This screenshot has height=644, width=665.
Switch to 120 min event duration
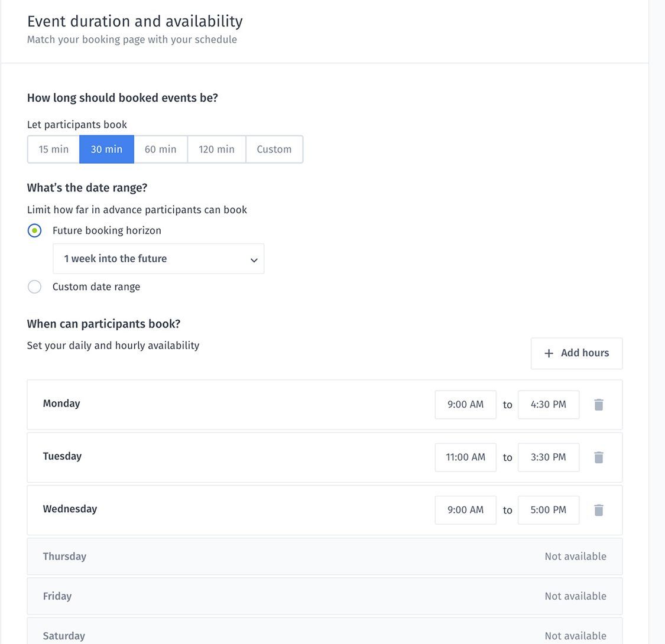pyautogui.click(x=216, y=149)
